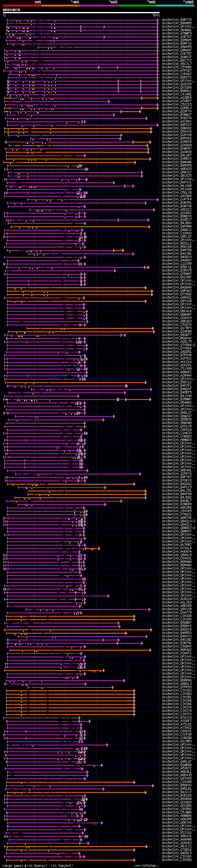Click UniRef100_Q4P9N4 label
Image resolution: width=197 pixels, height=868 pixels.
[177, 226]
